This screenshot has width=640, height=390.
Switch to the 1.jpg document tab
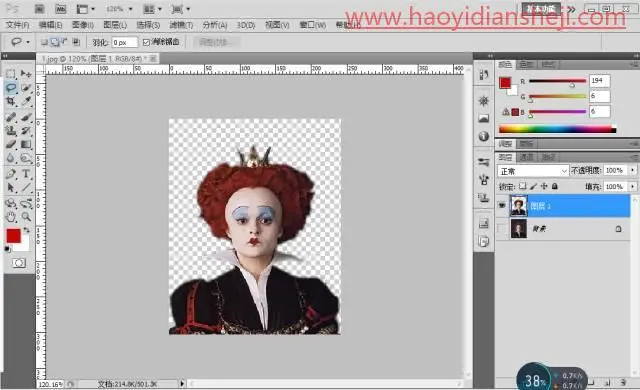97,59
